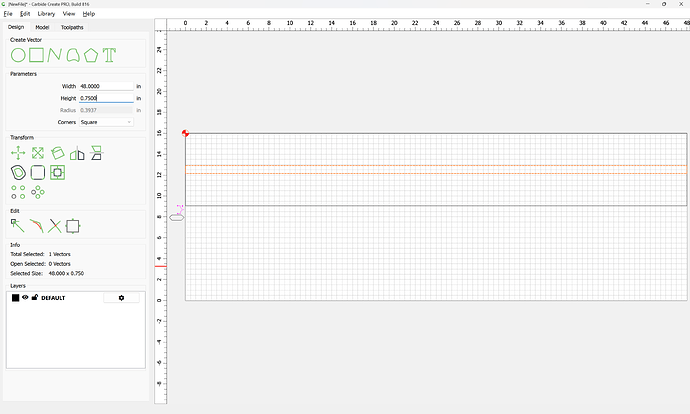Click the orange selected rectangle on canvas
Image resolution: width=690 pixels, height=414 pixels.
(436, 169)
